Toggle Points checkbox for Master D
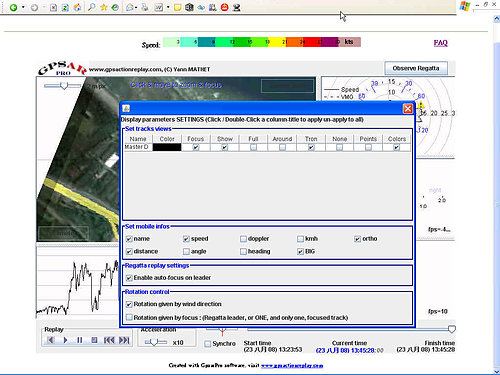Screen dimensions: 500x375 [x=368, y=147]
